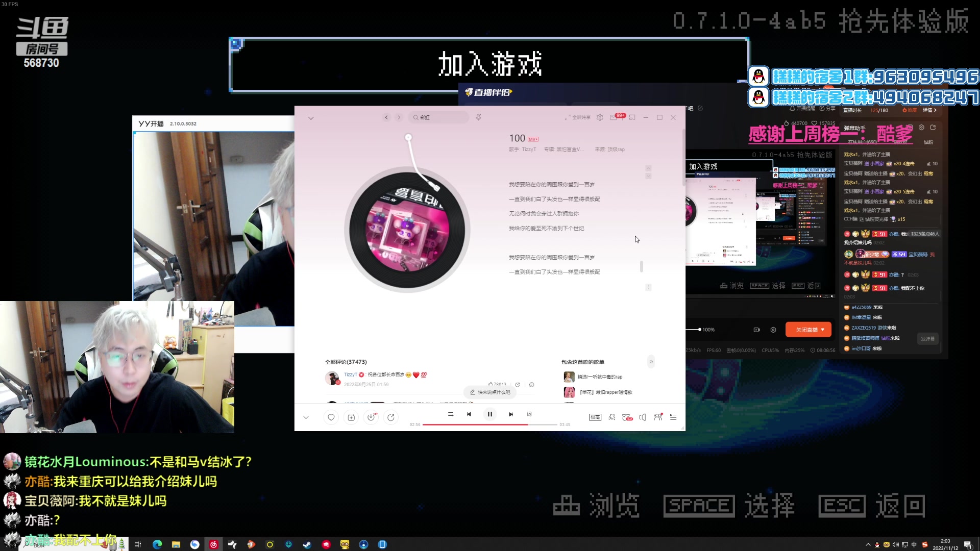Image resolution: width=980 pixels, height=551 pixels.
Task: Switch to 钻粉 tab
Action: [928, 142]
